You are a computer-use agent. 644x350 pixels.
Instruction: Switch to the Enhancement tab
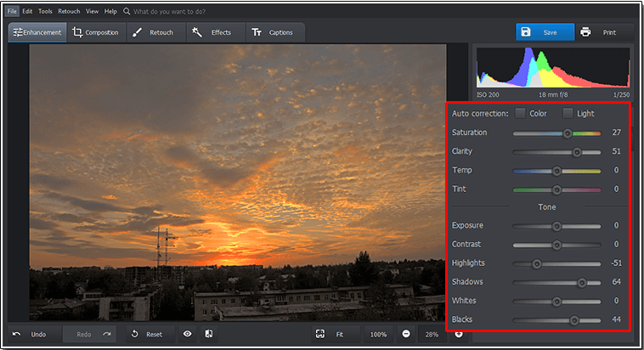click(37, 32)
